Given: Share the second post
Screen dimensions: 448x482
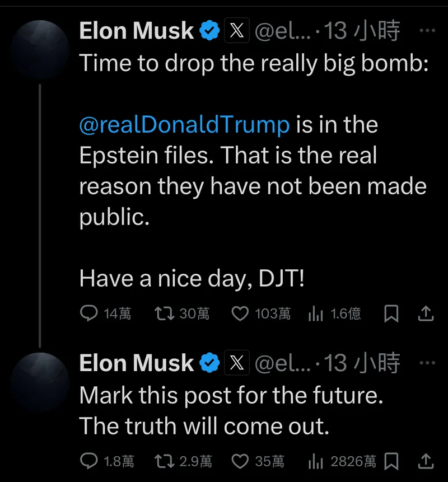Looking at the screenshot, I should (426, 461).
